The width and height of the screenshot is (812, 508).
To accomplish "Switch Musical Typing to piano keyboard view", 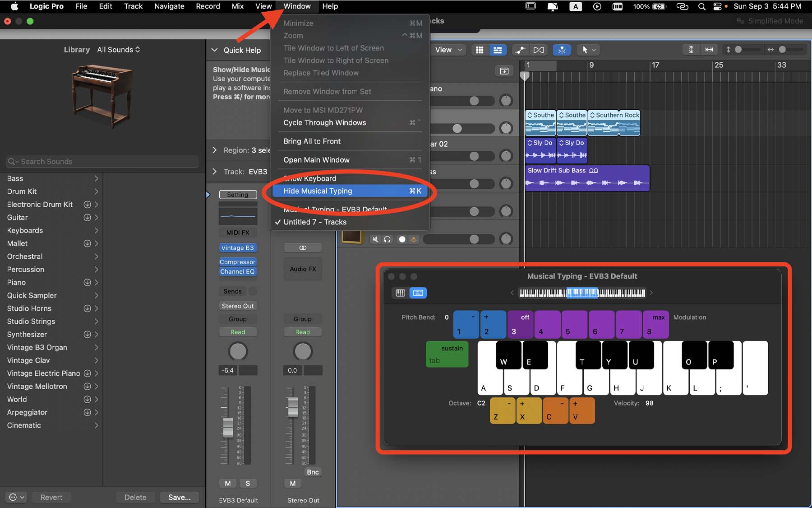I will pos(400,293).
